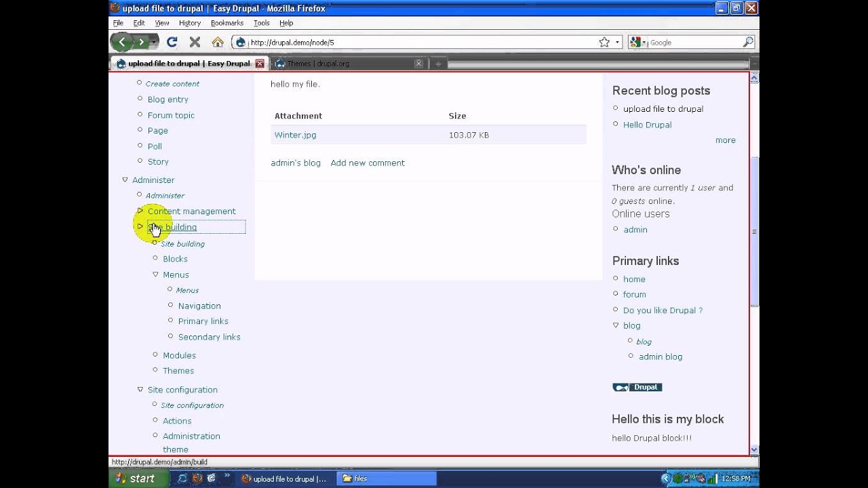Open 'upload file to drupal' recent post link
Viewport: 868px width, 488px height.
tap(663, 109)
